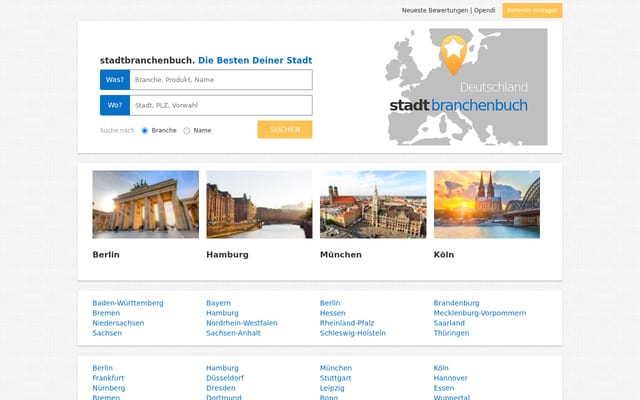Open the Hannover city link
640x400 pixels.
coord(451,378)
